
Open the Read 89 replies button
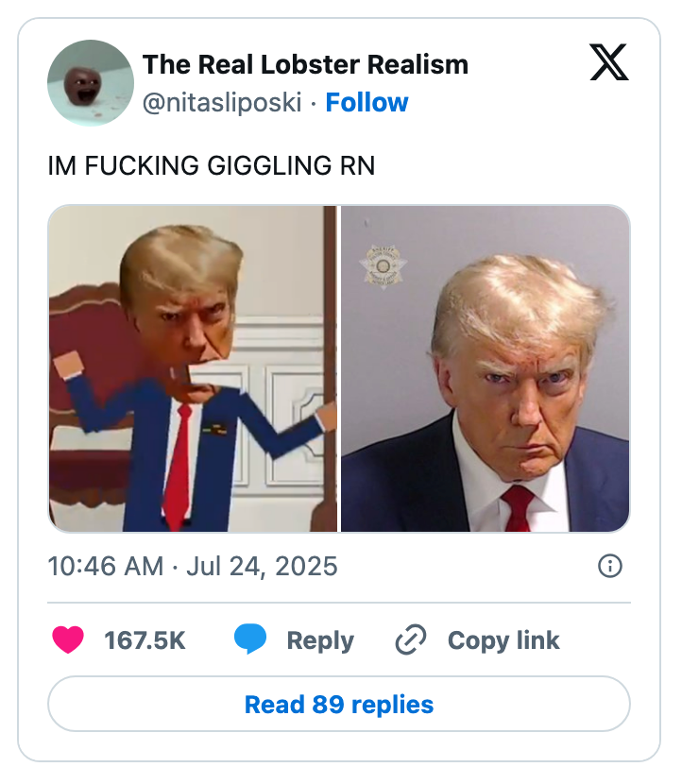pos(339,705)
